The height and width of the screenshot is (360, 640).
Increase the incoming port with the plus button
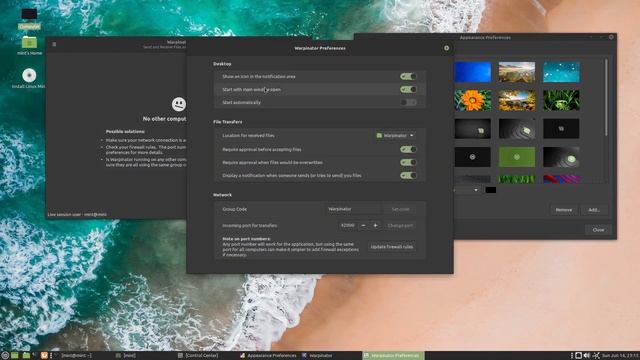375,225
